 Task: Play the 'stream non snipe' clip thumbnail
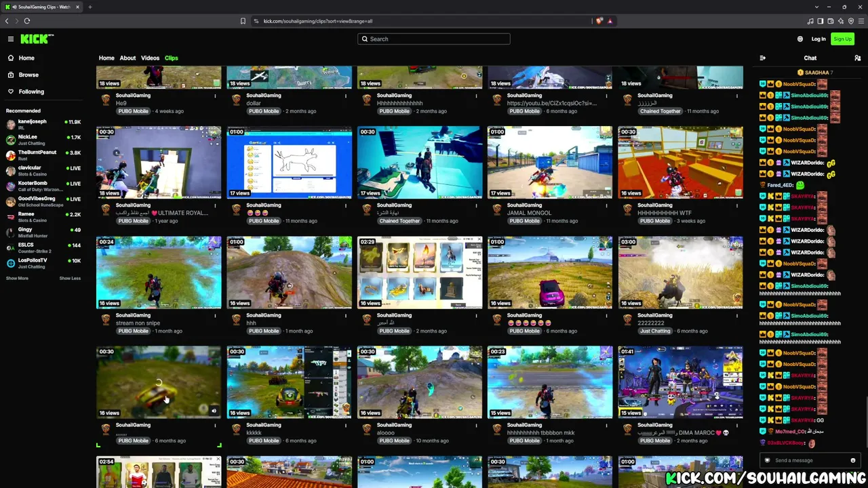(x=159, y=272)
